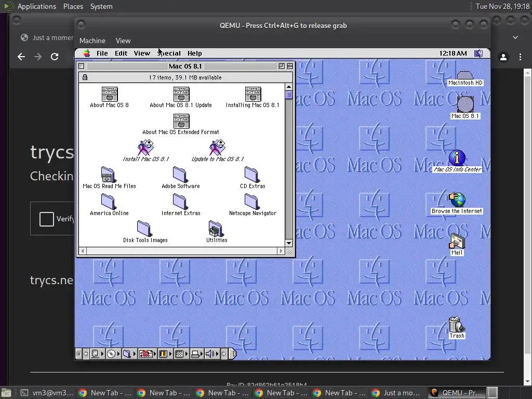The height and width of the screenshot is (399, 532).
Task: Collapse the Control Strip using its end tab
Action: pos(233,354)
